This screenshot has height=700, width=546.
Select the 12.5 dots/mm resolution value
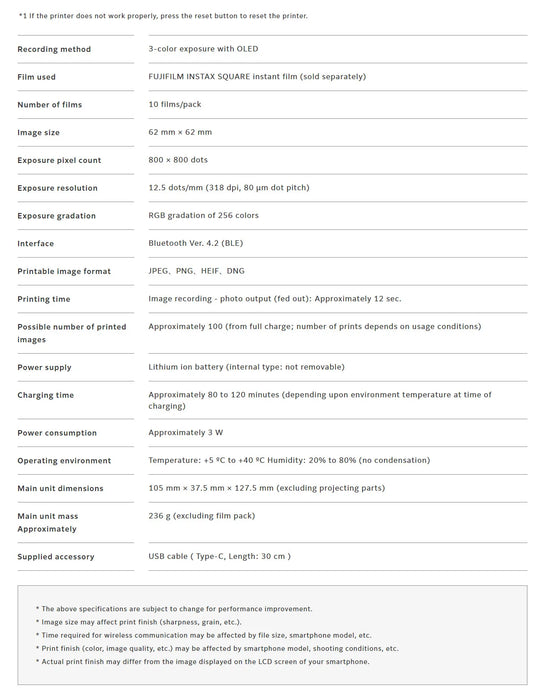pos(229,188)
